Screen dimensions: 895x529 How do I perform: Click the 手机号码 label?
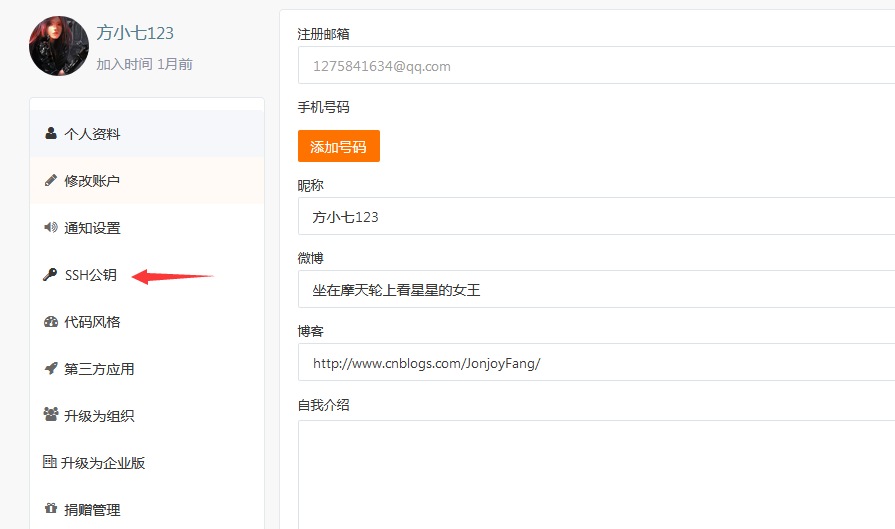[323, 107]
